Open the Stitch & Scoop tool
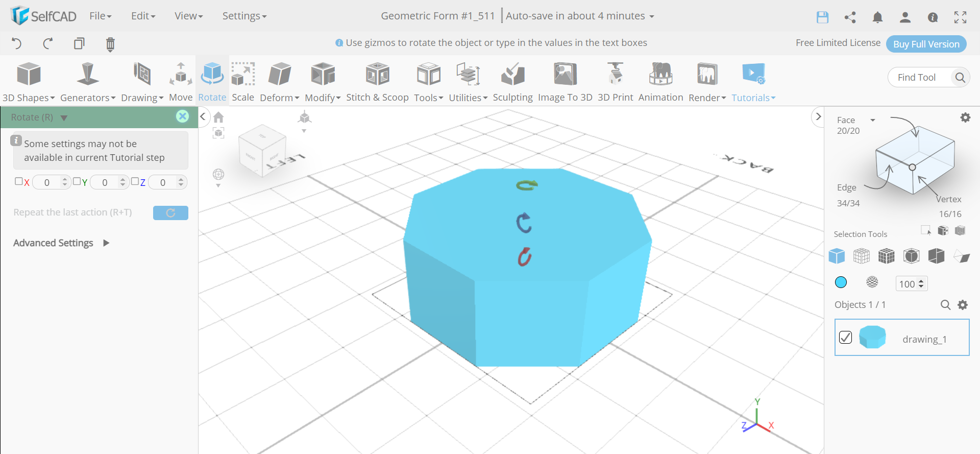The width and height of the screenshot is (980, 454). (x=377, y=82)
